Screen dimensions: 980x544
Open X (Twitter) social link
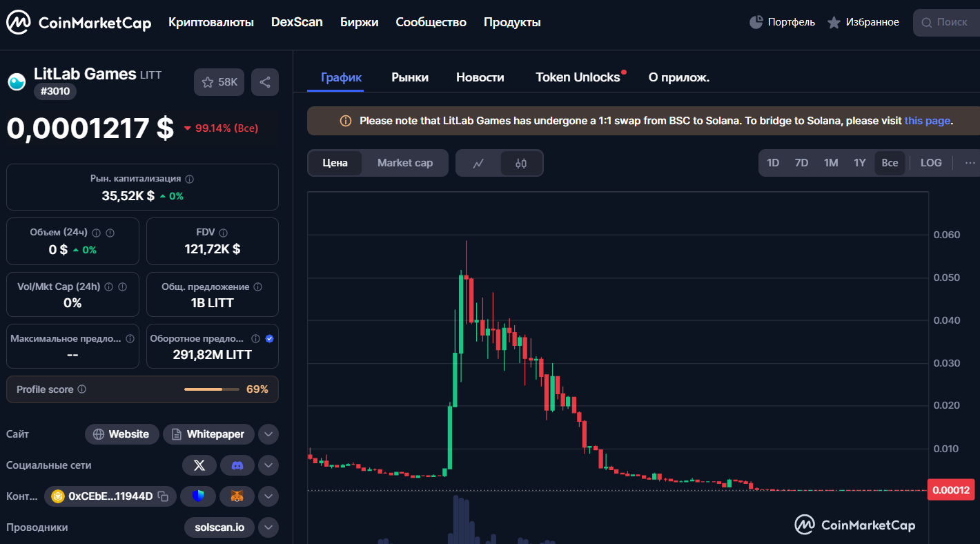tap(199, 465)
